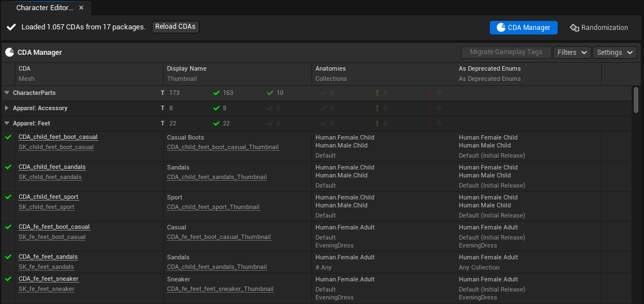Collapse the Apparel: Feet group
Viewport: 644px width, 304px height.
7,123
